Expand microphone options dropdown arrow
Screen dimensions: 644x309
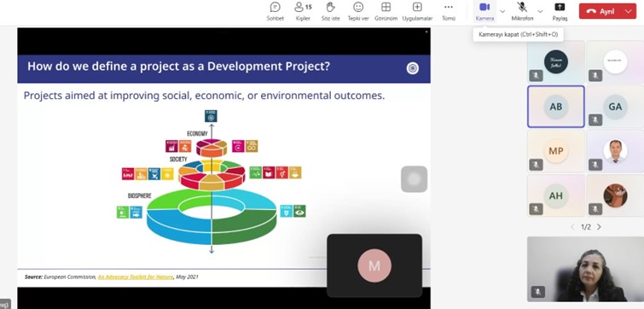click(x=540, y=11)
